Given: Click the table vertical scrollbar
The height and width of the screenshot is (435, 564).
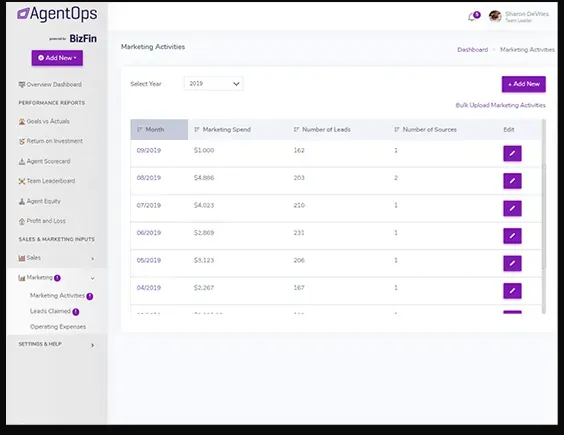Looking at the screenshot, I should [544, 216].
